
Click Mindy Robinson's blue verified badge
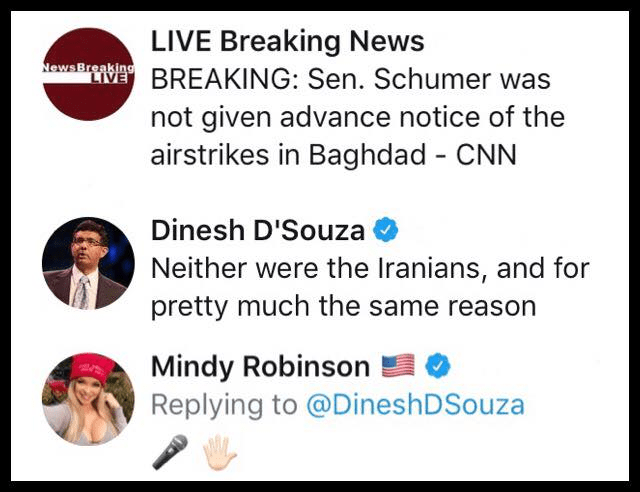pyautogui.click(x=438, y=368)
